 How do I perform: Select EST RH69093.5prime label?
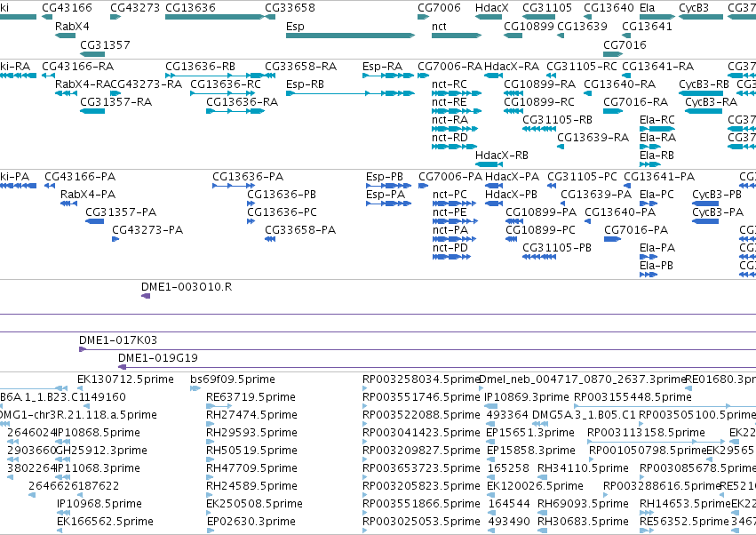[583, 504]
